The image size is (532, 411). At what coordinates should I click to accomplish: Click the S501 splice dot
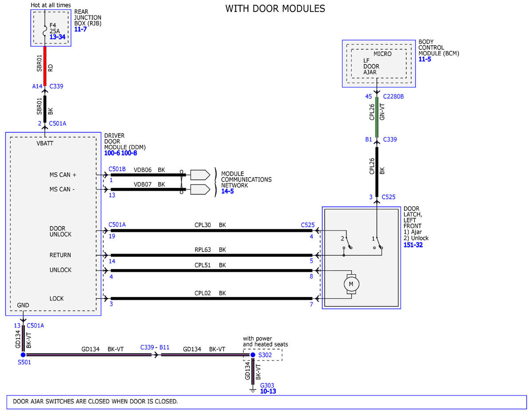click(x=23, y=355)
